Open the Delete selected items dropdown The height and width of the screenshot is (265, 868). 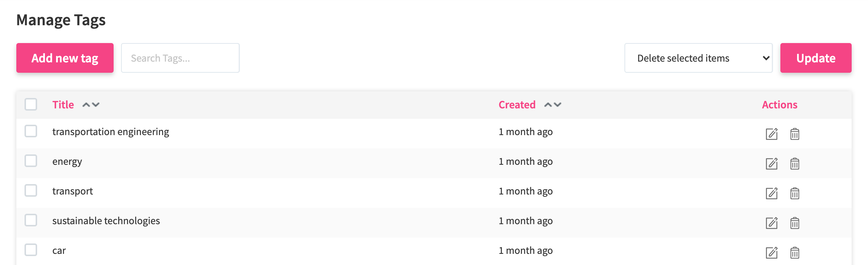pos(698,58)
